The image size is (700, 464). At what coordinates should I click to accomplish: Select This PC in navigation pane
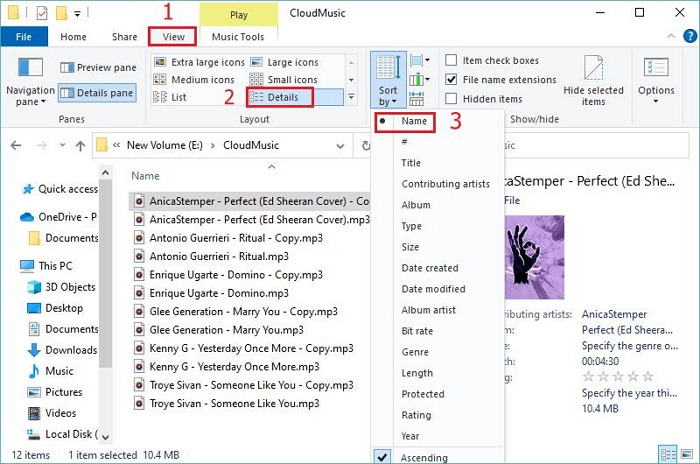tap(46, 266)
